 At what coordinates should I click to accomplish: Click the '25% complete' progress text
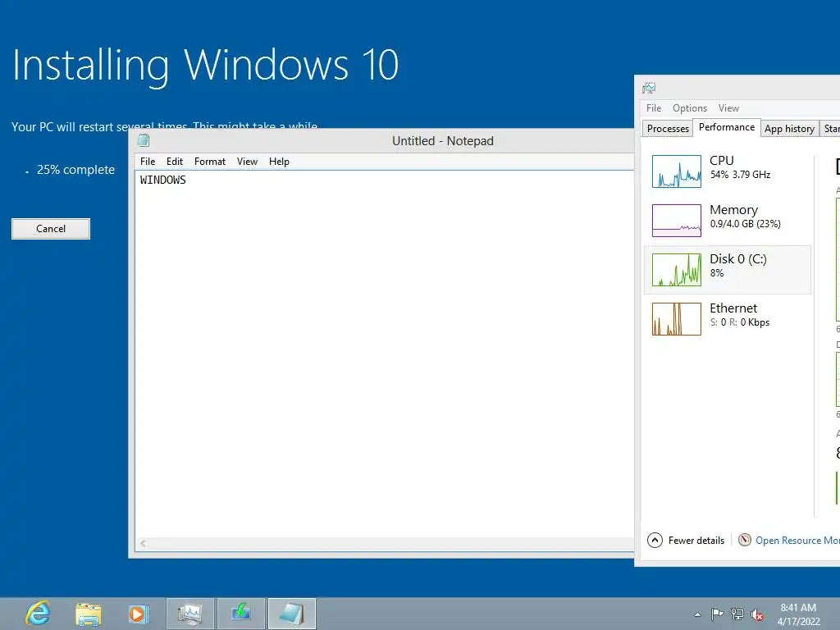click(75, 170)
